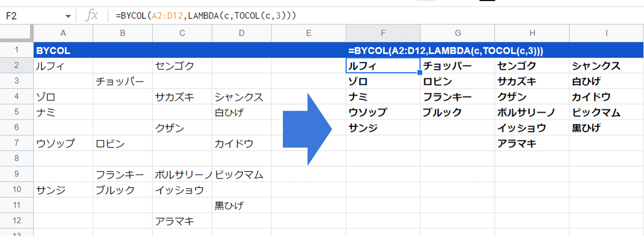Select row 9 header

[x=17, y=175]
